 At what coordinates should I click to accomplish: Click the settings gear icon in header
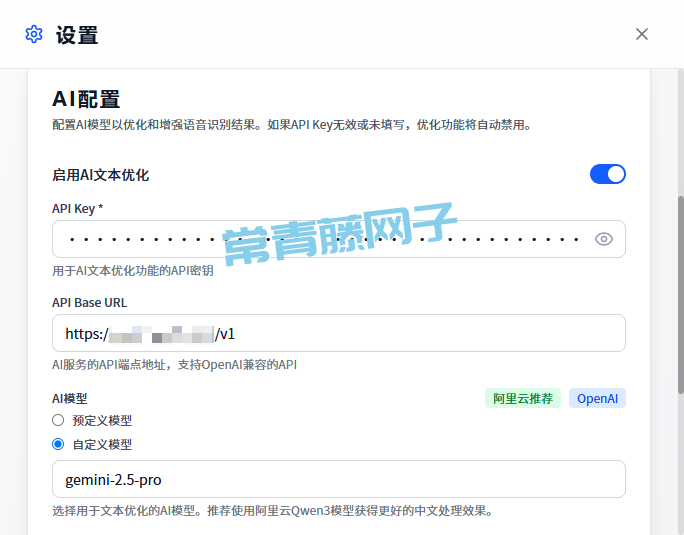click(x=34, y=34)
